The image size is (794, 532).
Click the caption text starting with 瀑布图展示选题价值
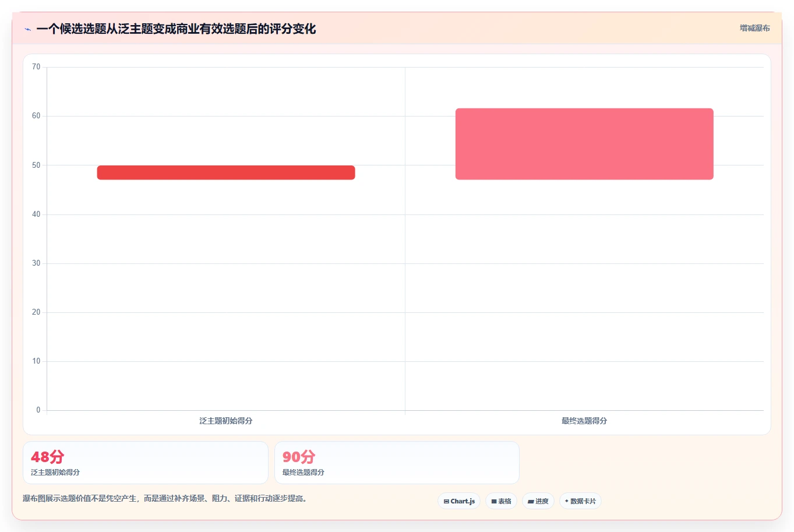tap(165, 499)
